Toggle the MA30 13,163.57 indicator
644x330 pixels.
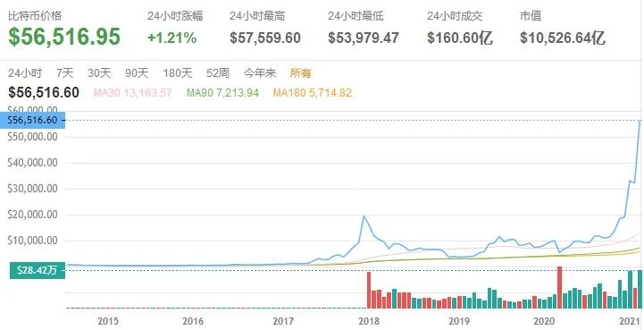pos(133,93)
